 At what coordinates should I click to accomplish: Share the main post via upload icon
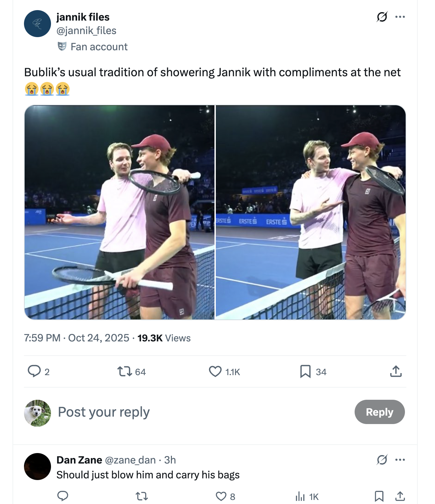pyautogui.click(x=396, y=371)
